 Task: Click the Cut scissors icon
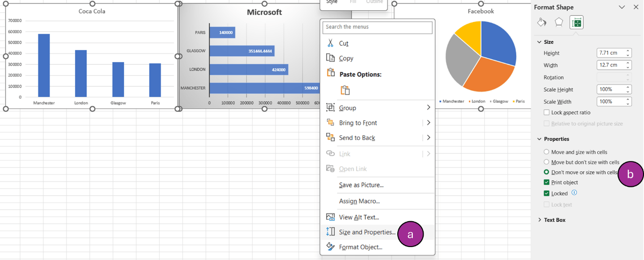[x=330, y=43]
